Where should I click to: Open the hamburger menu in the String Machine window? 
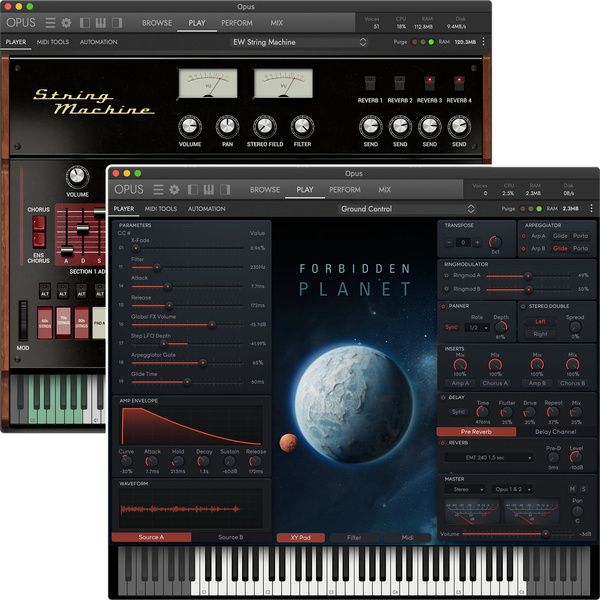pos(51,23)
